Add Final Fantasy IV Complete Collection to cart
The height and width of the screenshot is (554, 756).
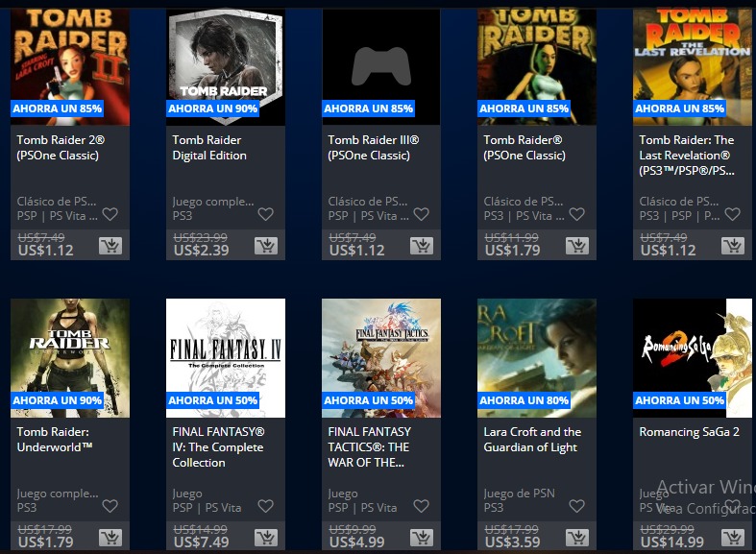266,538
